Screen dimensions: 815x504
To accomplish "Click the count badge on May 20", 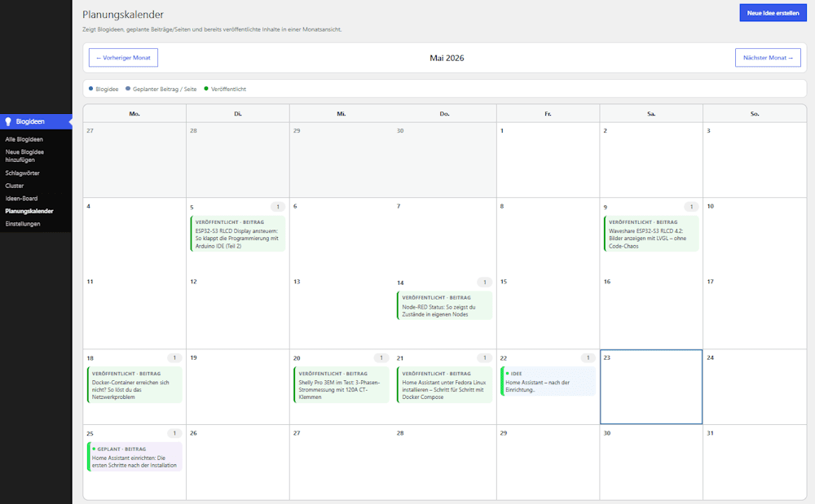I will click(x=381, y=358).
